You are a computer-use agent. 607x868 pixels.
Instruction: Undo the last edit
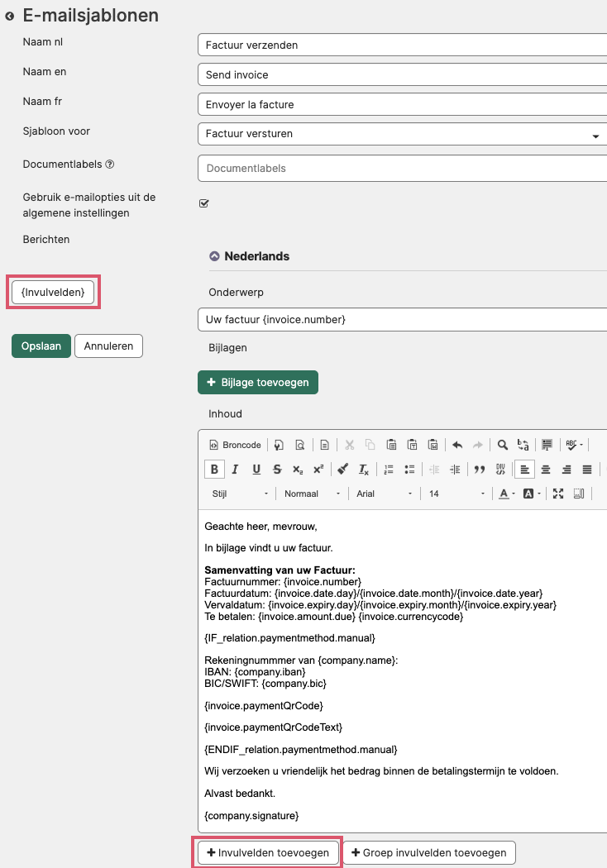(x=457, y=445)
